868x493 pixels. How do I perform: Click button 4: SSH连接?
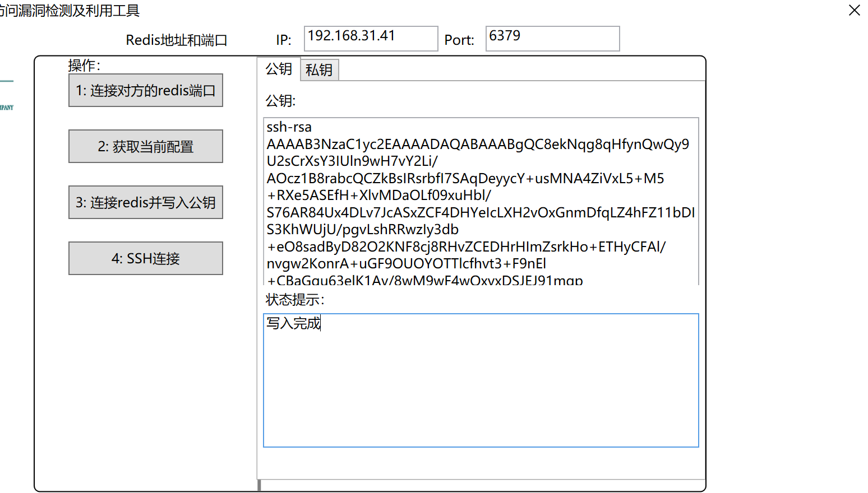coord(146,258)
